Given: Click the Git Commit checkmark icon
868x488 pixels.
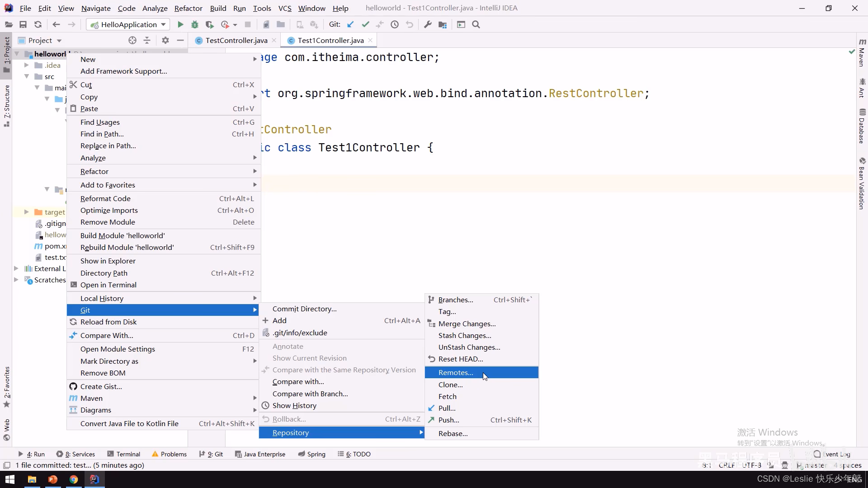Looking at the screenshot, I should (365, 24).
